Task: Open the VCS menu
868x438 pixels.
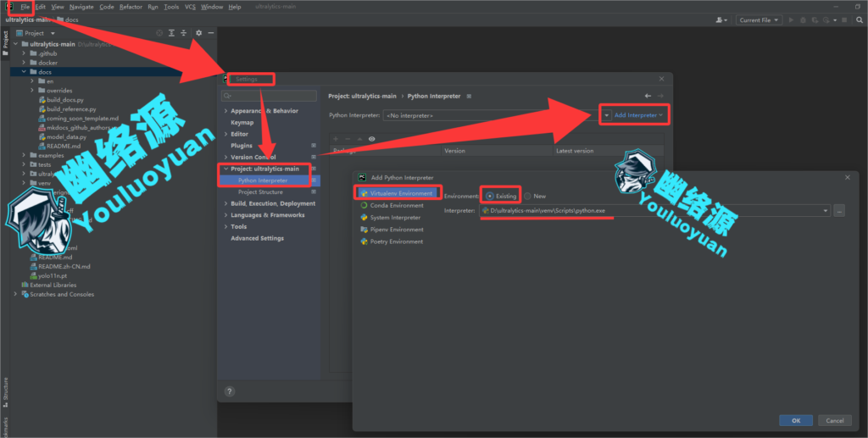Action: (x=190, y=7)
